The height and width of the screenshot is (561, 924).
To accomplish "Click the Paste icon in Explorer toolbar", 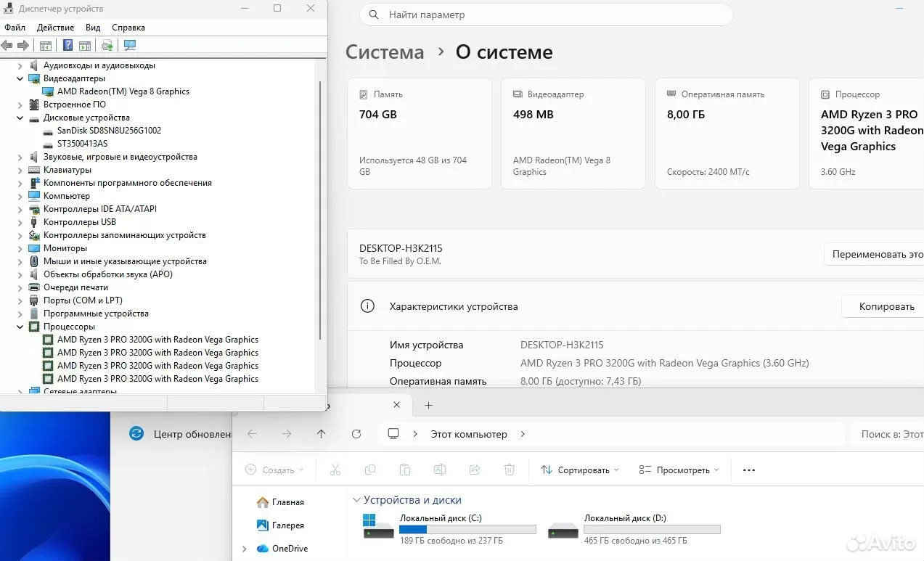I will coord(405,470).
